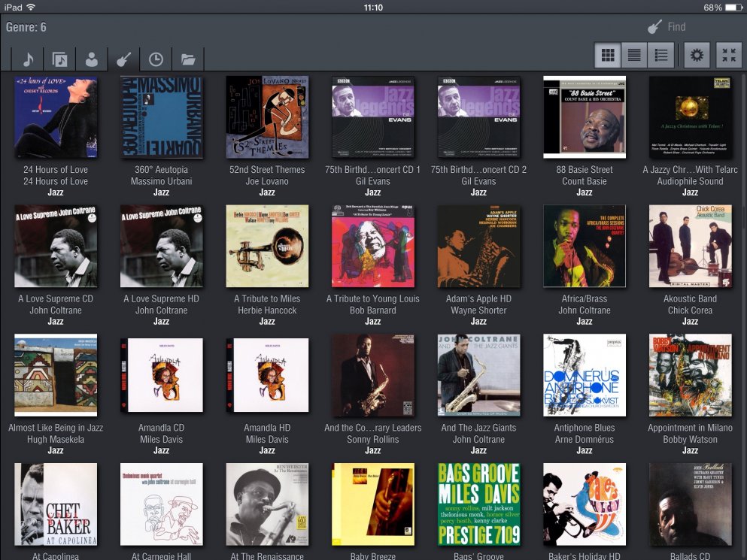
Task: Select artist name Bobby Watson
Action: (x=691, y=439)
